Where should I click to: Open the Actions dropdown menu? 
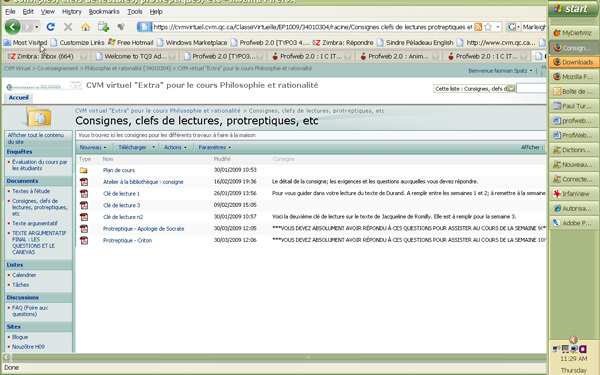click(x=175, y=147)
